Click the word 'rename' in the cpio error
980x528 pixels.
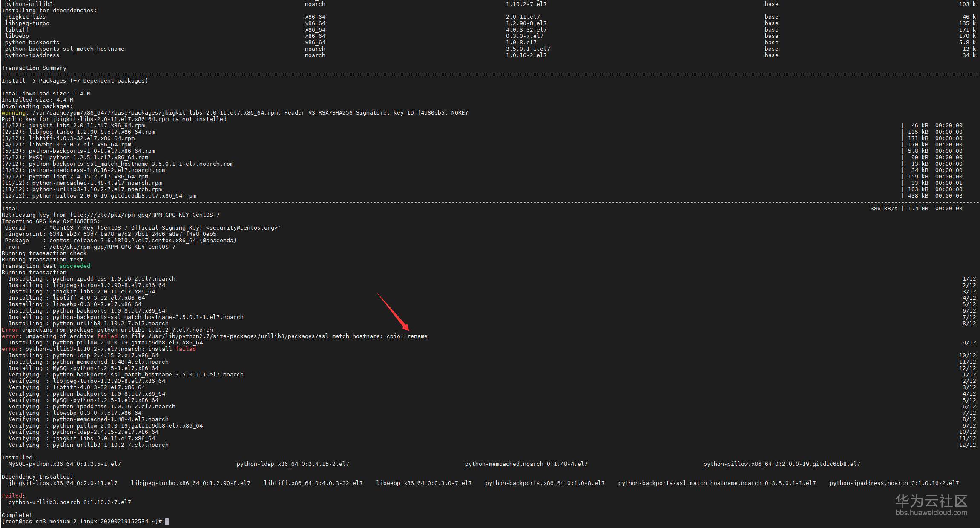(417, 336)
